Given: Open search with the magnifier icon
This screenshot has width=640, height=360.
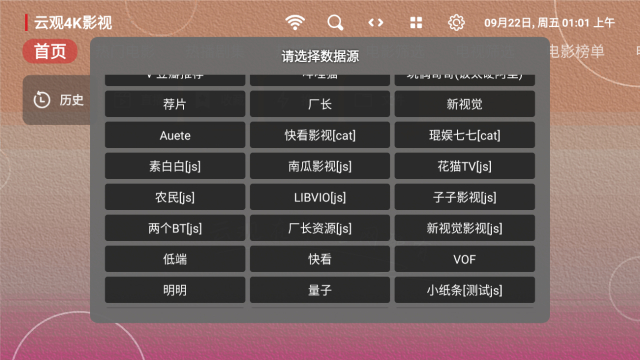Looking at the screenshot, I should point(335,22).
